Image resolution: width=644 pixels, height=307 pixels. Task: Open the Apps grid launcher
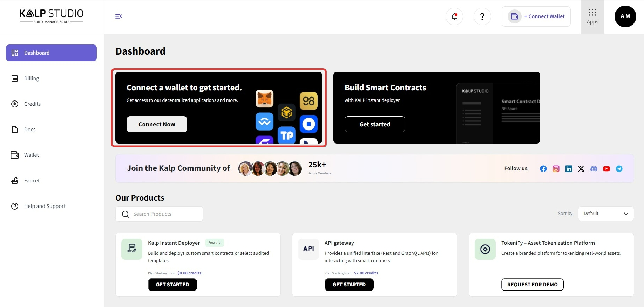pos(592,16)
